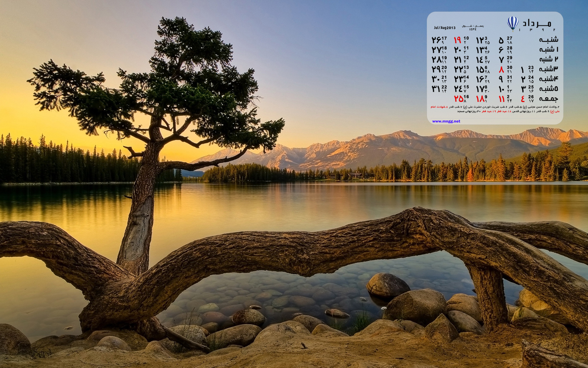Screen dimensions: 588x368
Task: Click the رمضان / شوال ١٤٣٤ lunar label
Action: pyautogui.click(x=473, y=27)
